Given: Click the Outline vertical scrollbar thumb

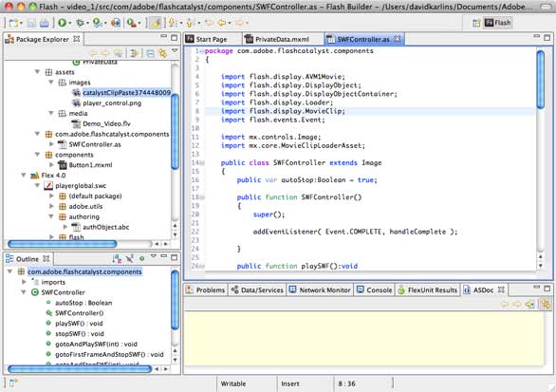Looking at the screenshot, I should tap(175, 300).
